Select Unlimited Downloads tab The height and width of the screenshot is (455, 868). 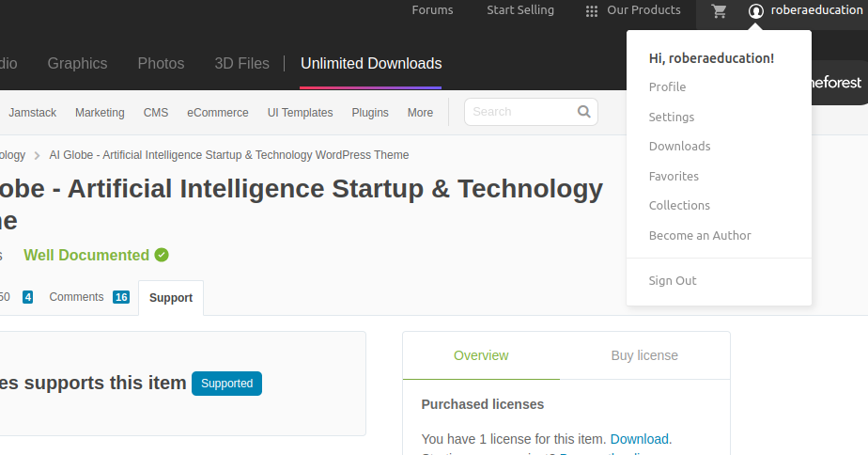click(x=371, y=63)
